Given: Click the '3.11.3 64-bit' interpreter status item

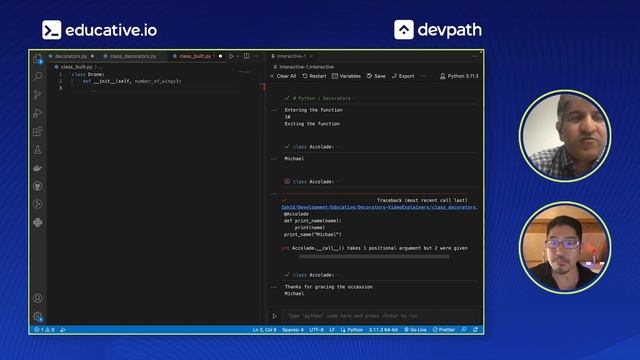Looking at the screenshot, I should click(x=383, y=330).
